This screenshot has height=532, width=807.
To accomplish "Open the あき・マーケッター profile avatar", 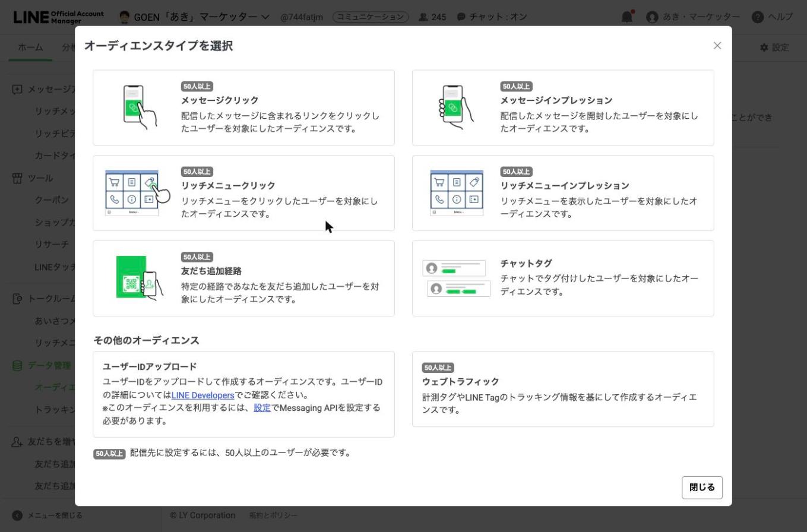I will (652, 17).
